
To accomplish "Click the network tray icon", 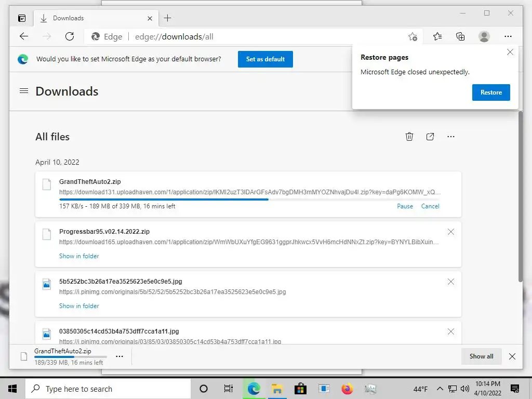I will click(x=453, y=389).
